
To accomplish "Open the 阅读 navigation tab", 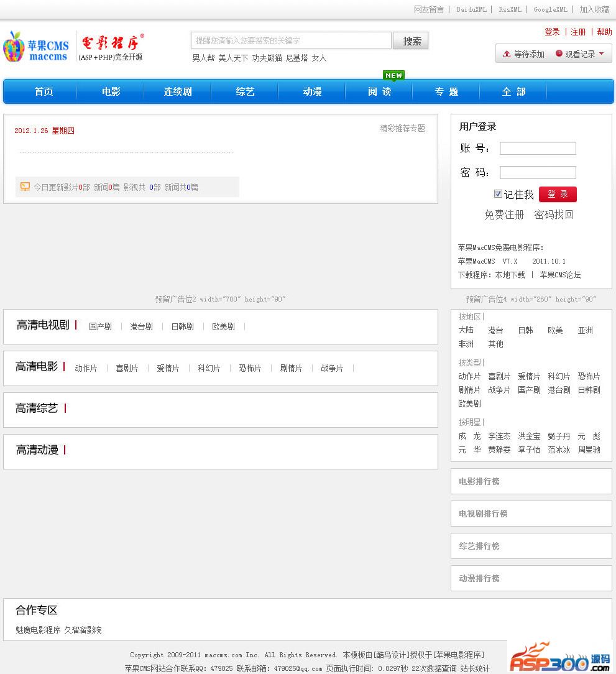I will [x=379, y=91].
